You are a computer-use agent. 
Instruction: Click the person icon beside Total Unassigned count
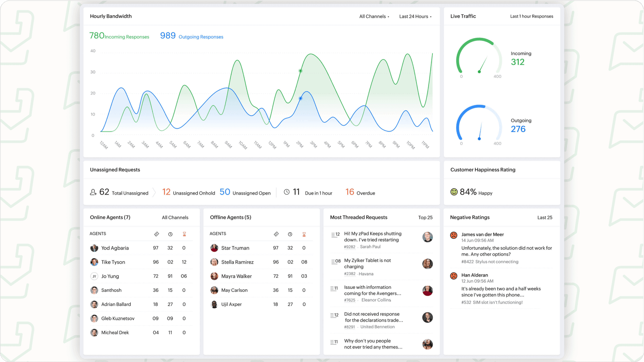(x=93, y=192)
